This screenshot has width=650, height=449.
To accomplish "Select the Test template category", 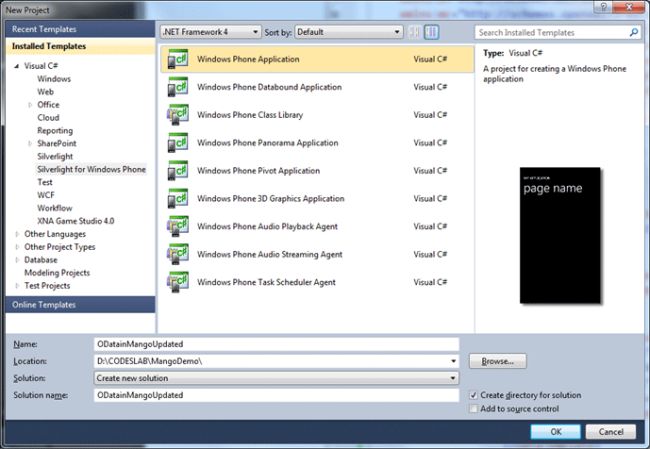I will pyautogui.click(x=45, y=182).
